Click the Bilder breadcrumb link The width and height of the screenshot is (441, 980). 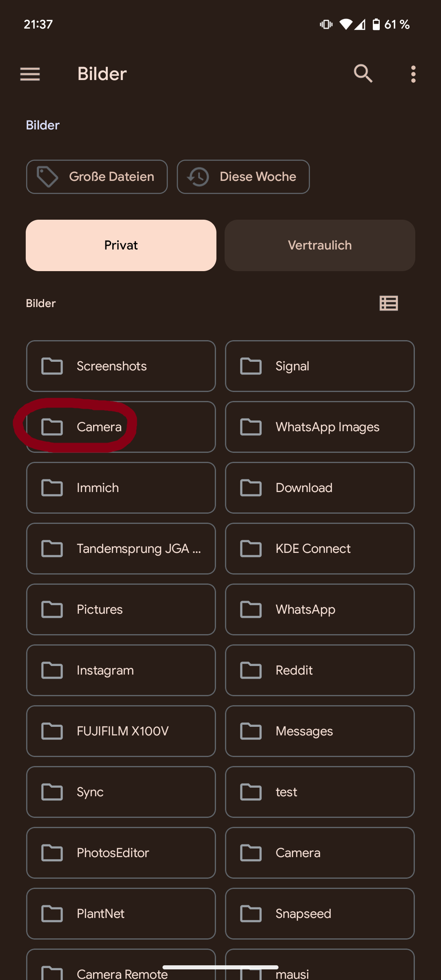(42, 125)
